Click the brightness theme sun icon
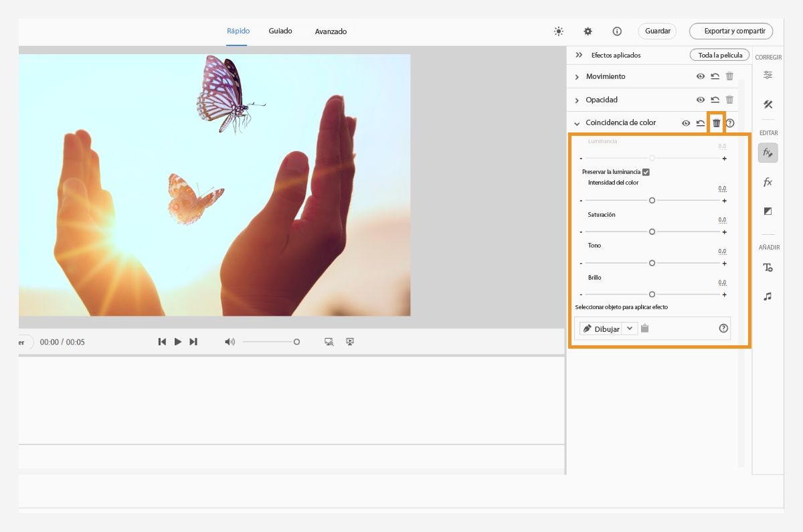This screenshot has width=803, height=532. 559,31
